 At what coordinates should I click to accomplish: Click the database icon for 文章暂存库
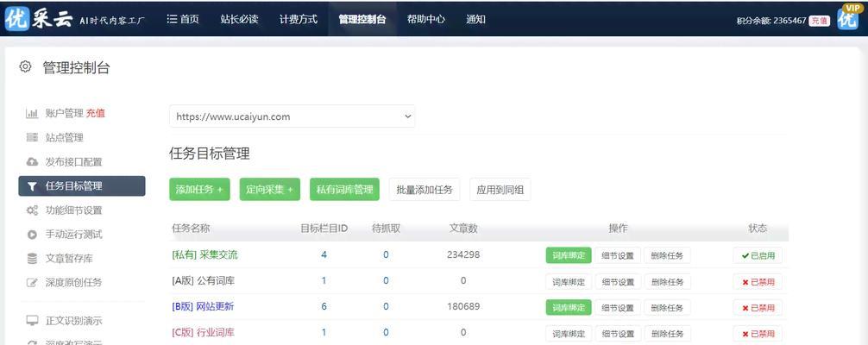click(x=32, y=258)
